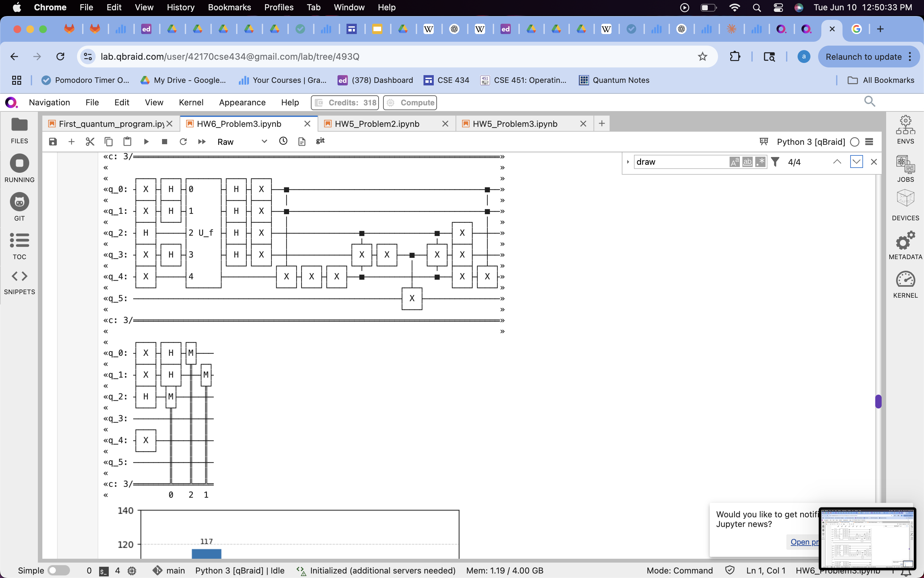This screenshot has width=924, height=578.
Task: Close the HW6_Problem3.ipynb tab
Action: pyautogui.click(x=307, y=124)
